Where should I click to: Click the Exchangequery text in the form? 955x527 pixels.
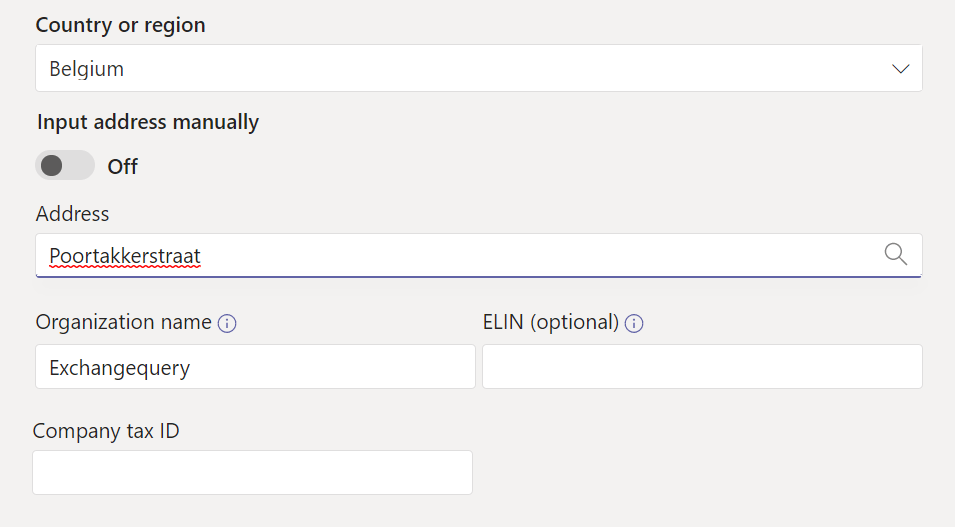pos(120,368)
